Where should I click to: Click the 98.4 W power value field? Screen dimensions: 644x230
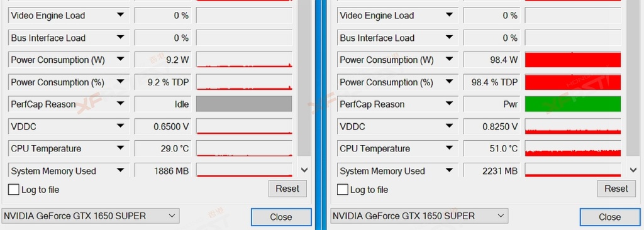[x=492, y=60]
